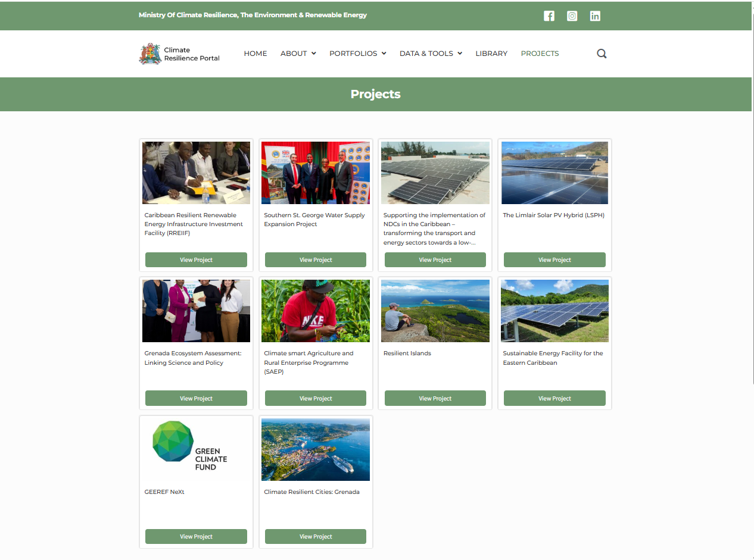View Project for GEEREF NeXt
The image size is (754, 560).
point(196,536)
